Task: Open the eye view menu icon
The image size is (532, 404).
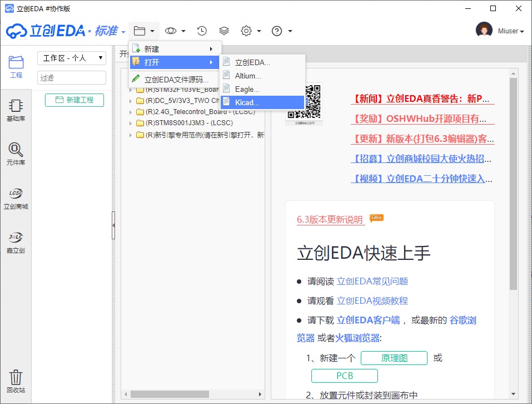Action: click(x=171, y=31)
